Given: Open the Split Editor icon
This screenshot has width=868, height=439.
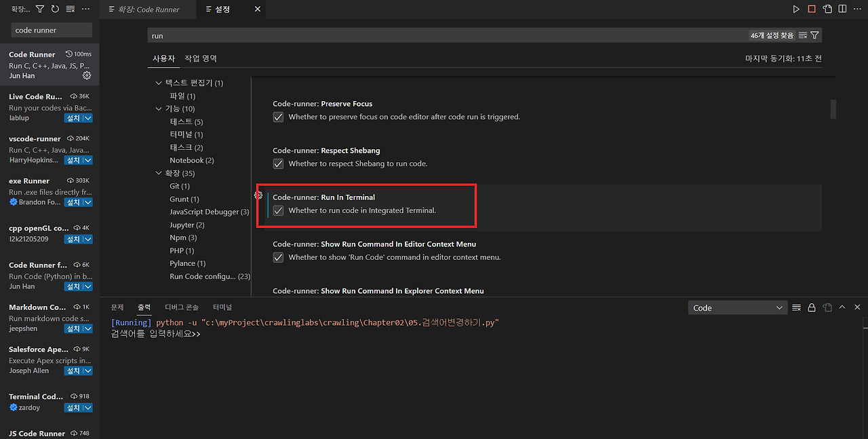Looking at the screenshot, I should 842,9.
